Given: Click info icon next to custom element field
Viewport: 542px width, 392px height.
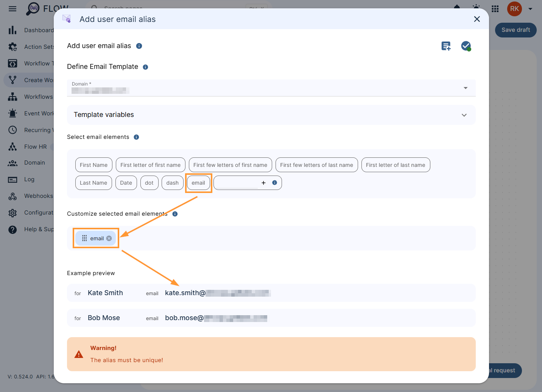Looking at the screenshot, I should [275, 183].
